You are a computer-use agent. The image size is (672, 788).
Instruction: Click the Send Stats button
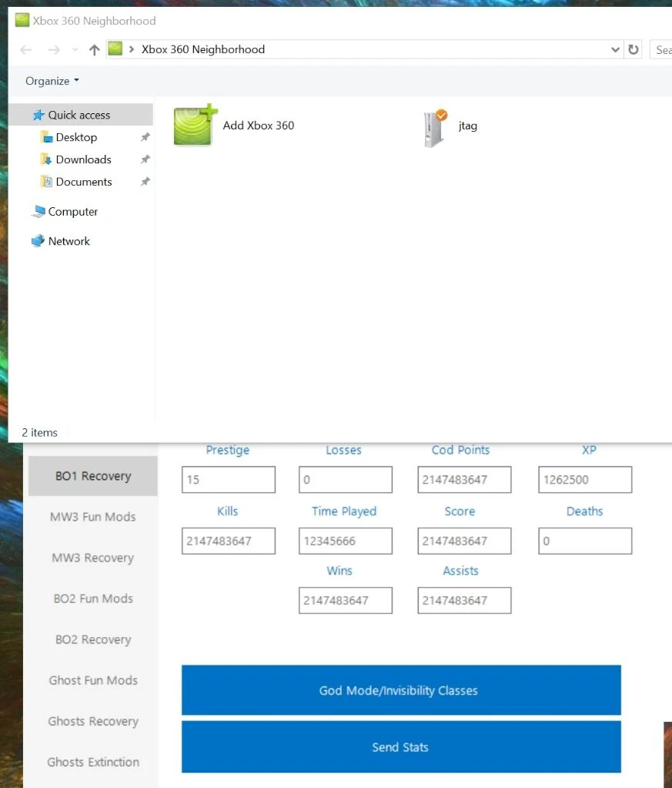tap(401, 747)
